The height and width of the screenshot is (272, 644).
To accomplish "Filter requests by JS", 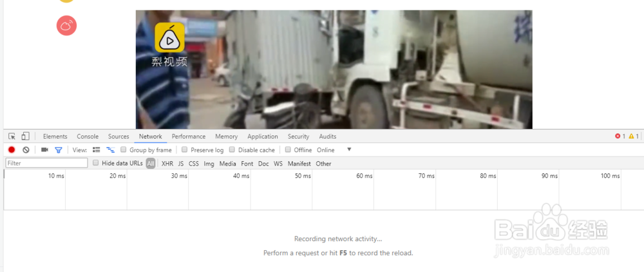I will pos(181,164).
